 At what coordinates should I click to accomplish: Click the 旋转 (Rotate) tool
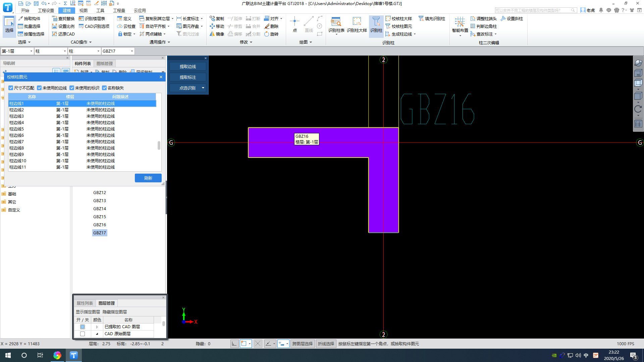click(x=271, y=34)
